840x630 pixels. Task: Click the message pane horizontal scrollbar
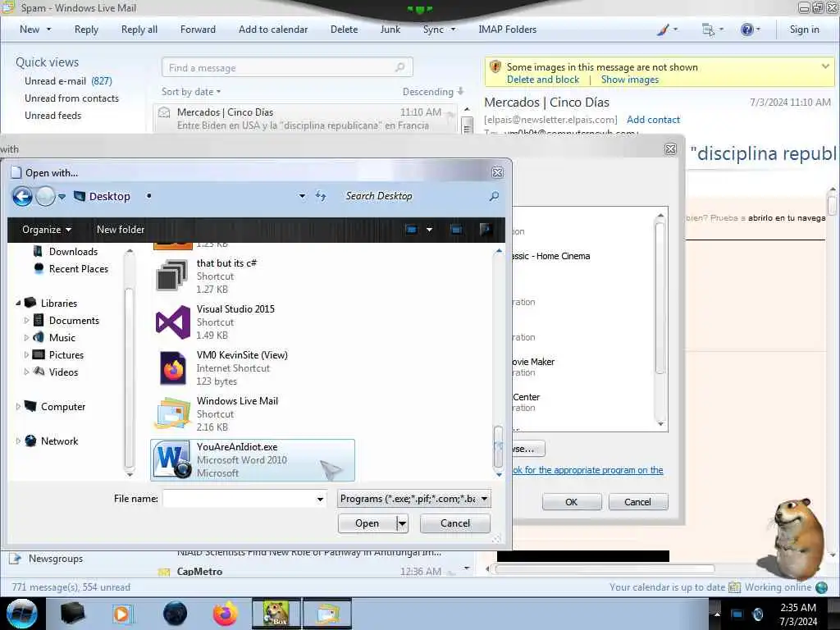click(605, 569)
